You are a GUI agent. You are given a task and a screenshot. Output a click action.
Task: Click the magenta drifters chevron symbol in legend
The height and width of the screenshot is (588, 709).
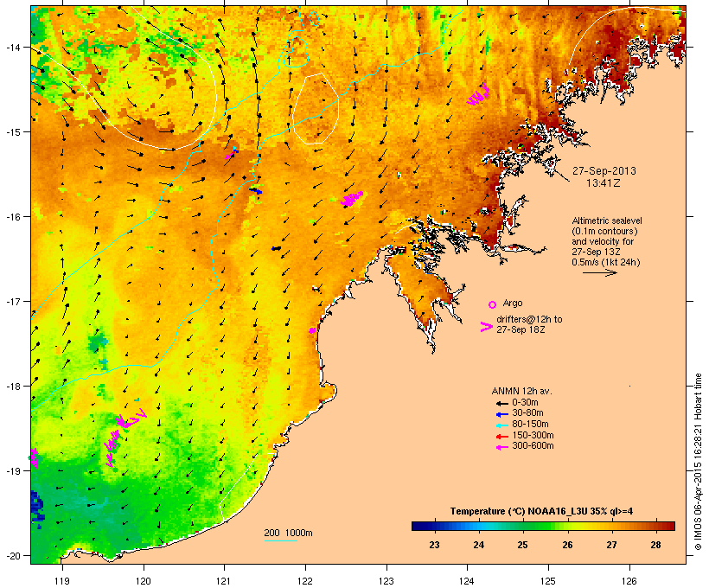[487, 327]
